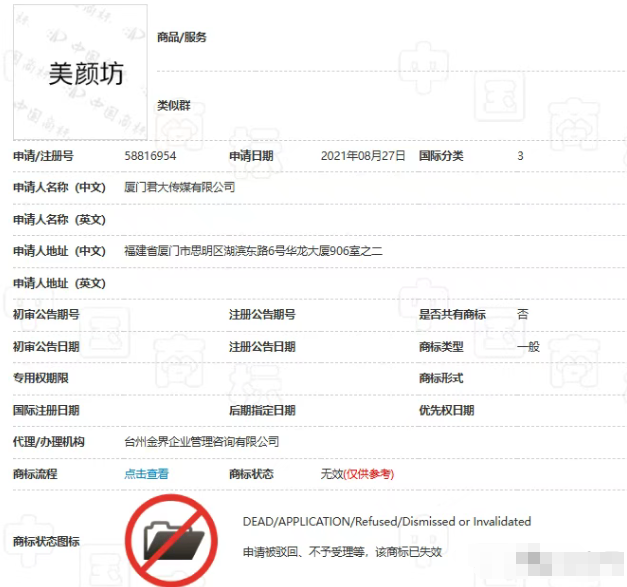Open the 点击查看 trademark process link

point(146,474)
